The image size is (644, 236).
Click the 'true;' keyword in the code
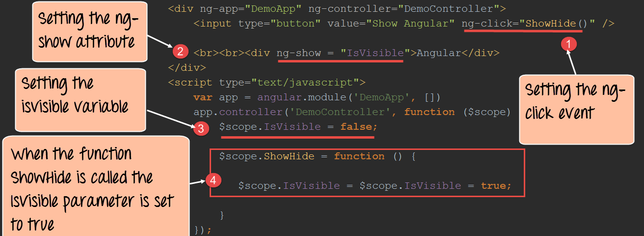496,186
